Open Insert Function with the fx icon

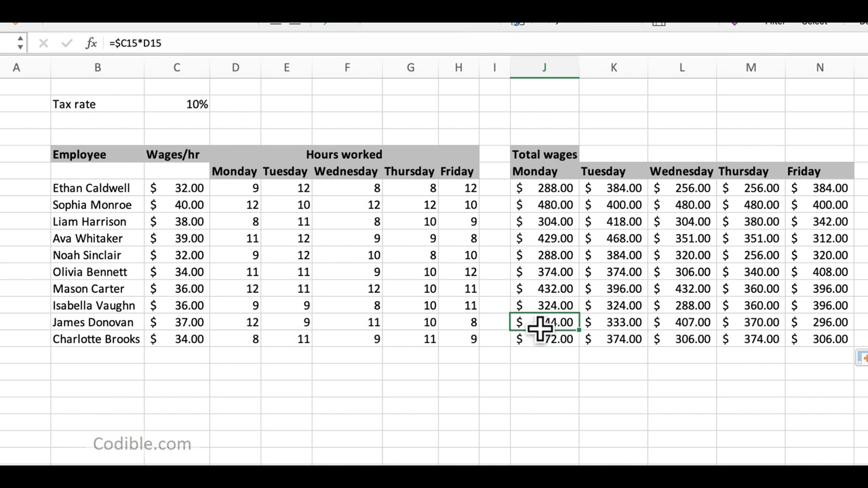[92, 43]
